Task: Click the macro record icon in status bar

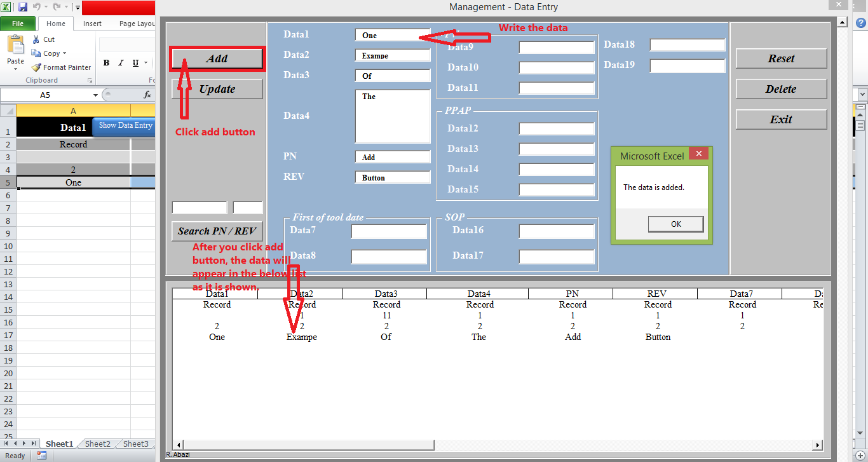Action: click(x=41, y=456)
